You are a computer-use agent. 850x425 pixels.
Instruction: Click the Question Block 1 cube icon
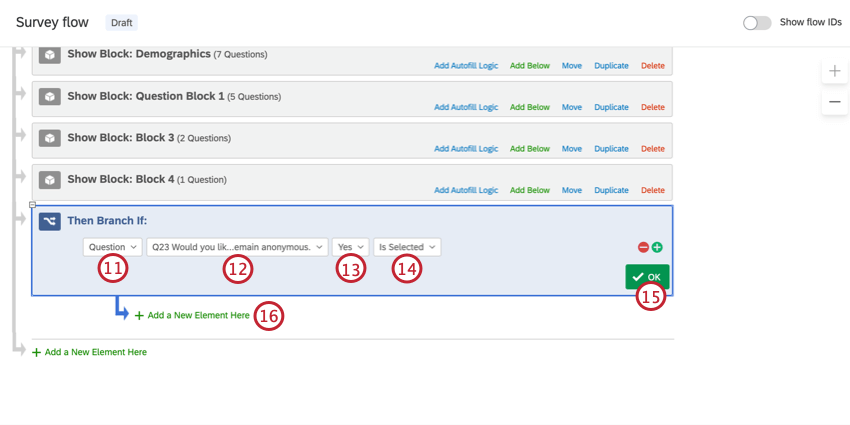(x=50, y=96)
